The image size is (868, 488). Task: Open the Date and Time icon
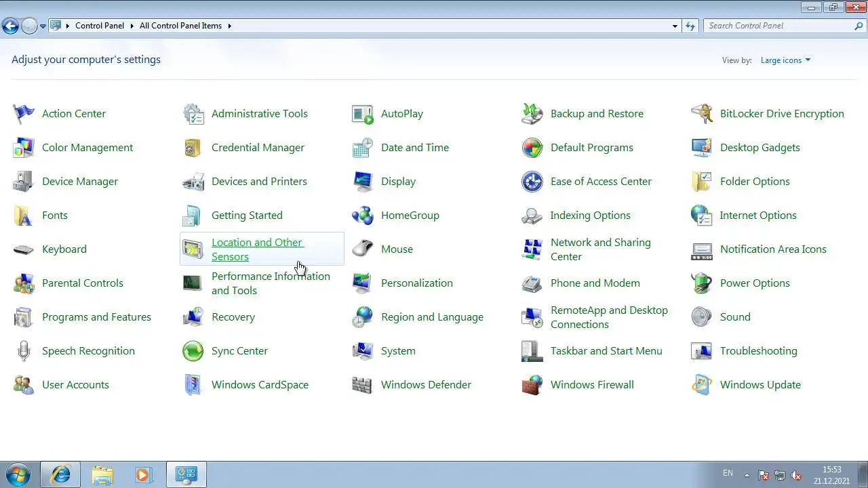pyautogui.click(x=363, y=148)
